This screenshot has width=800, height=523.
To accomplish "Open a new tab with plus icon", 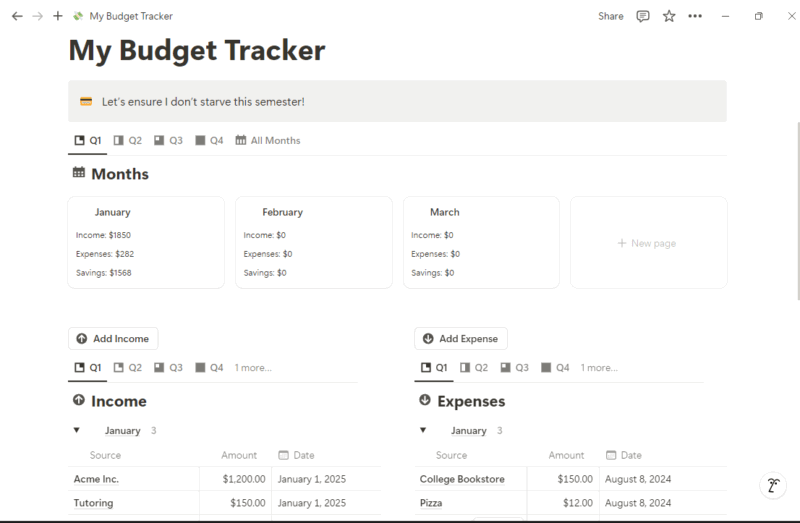I will 58,16.
